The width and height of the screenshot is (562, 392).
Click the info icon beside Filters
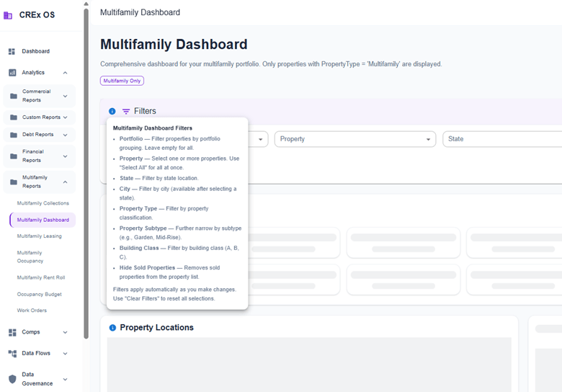coord(112,112)
